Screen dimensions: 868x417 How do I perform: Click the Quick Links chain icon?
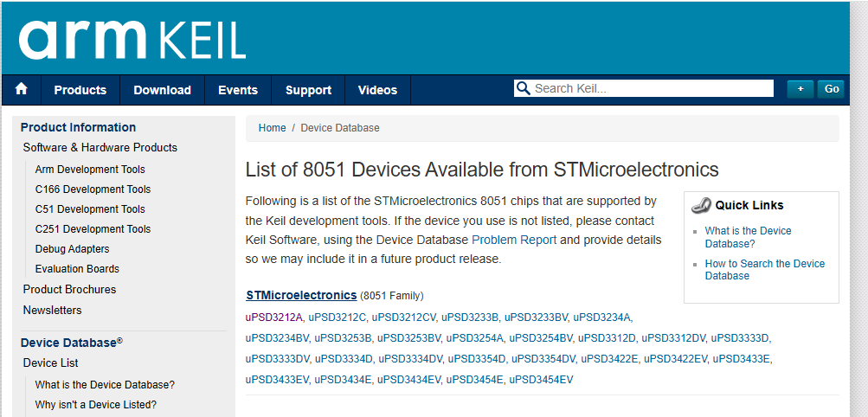click(x=701, y=205)
